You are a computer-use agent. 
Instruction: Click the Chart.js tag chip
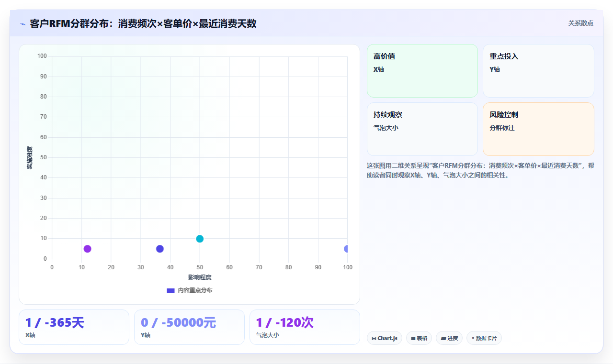pos(385,338)
